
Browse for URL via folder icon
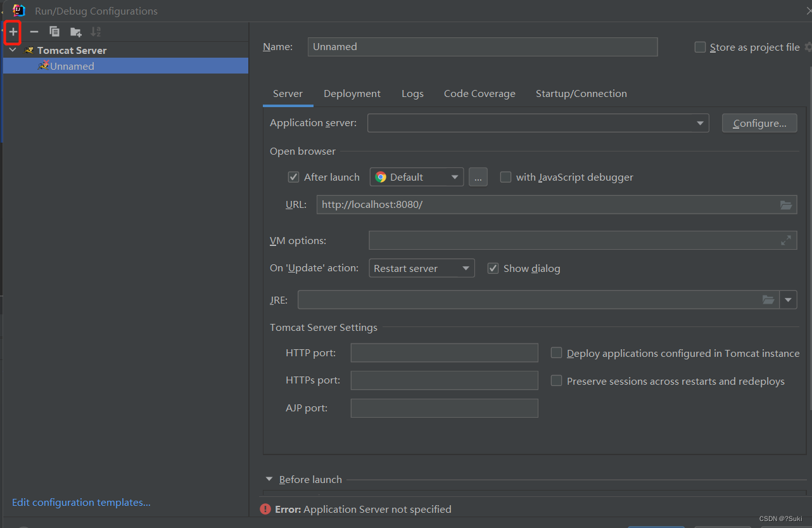[x=786, y=205]
